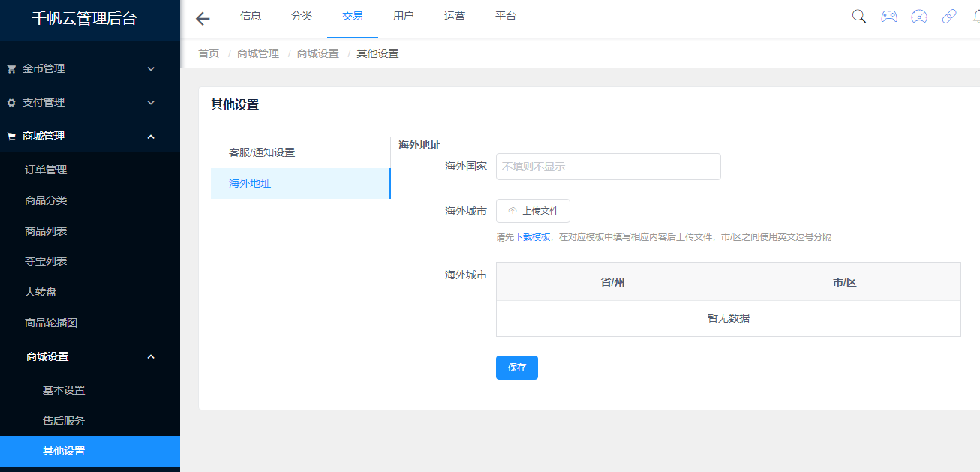
Task: Go to the 平台 top tab
Action: 506,16
